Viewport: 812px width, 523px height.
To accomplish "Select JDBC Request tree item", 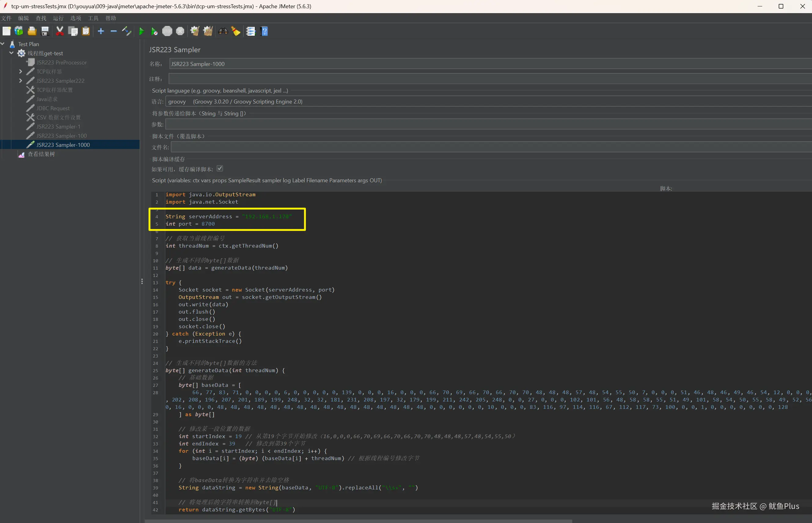I will tap(53, 108).
